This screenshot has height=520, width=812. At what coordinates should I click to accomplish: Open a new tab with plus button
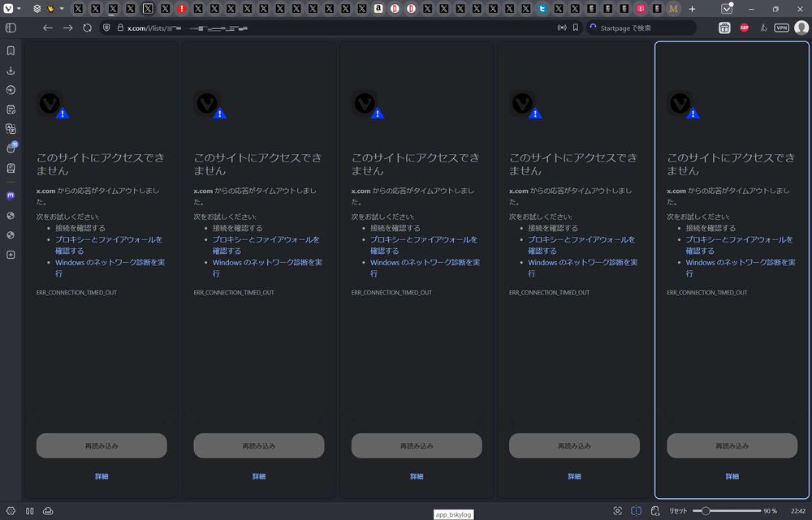pos(692,9)
